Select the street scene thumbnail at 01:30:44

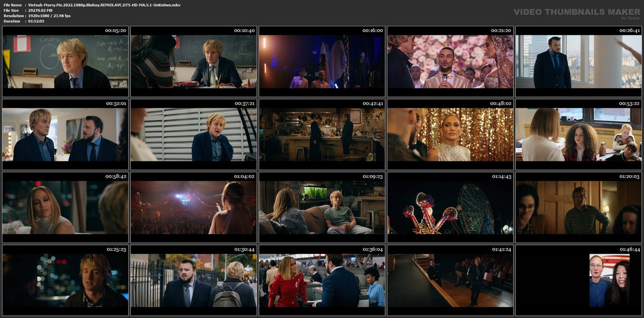(x=194, y=280)
